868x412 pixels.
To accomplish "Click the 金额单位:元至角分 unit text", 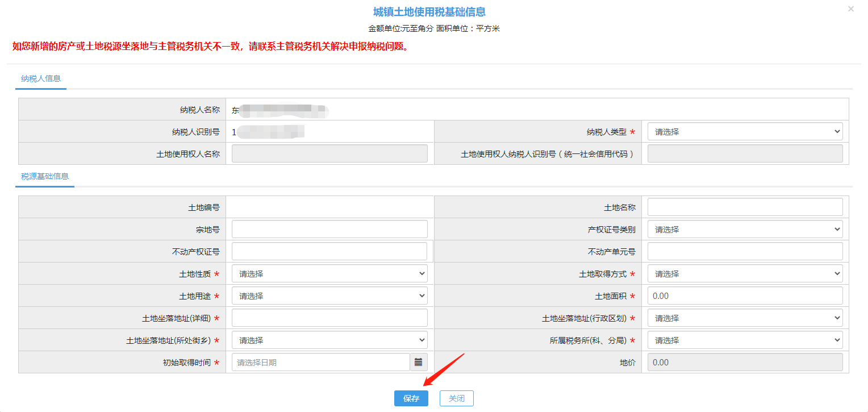I will (x=400, y=28).
